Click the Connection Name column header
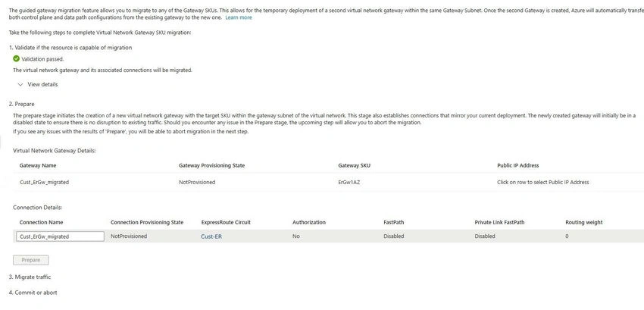644x310 pixels. tap(42, 222)
